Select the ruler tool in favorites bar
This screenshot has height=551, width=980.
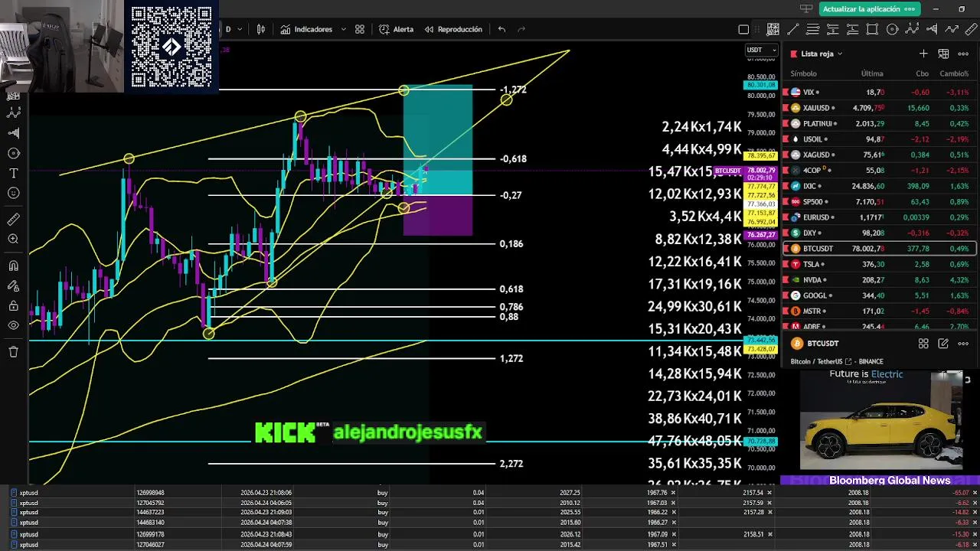(x=972, y=29)
